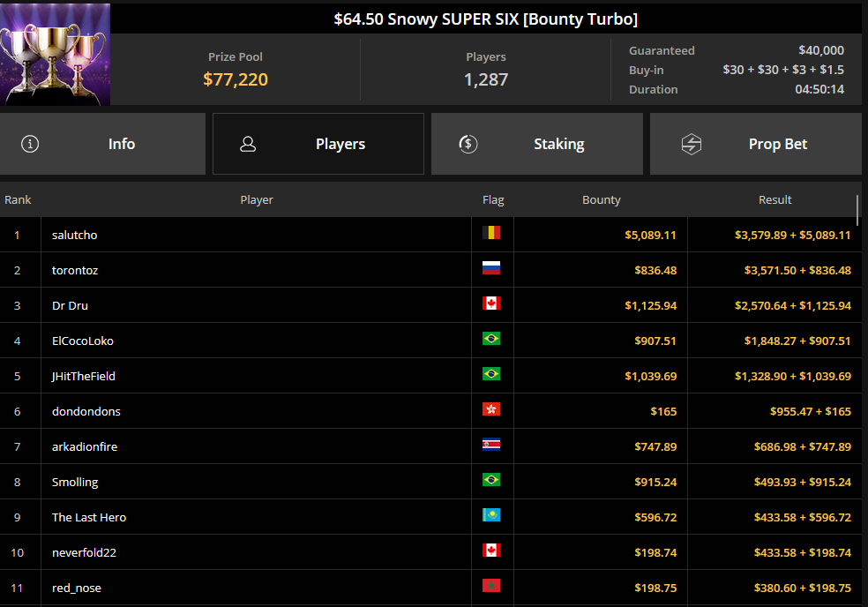Viewport: 868px width, 607px height.
Task: Click the Player column header
Action: (257, 200)
